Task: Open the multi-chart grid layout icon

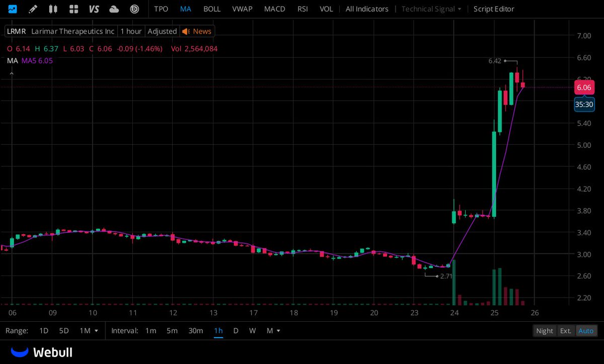Action: (73, 9)
